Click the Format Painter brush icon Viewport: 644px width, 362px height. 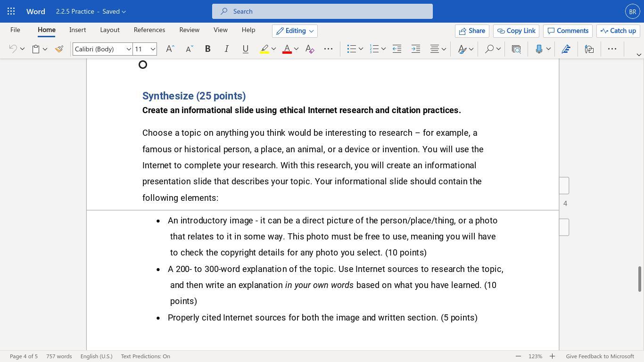59,49
